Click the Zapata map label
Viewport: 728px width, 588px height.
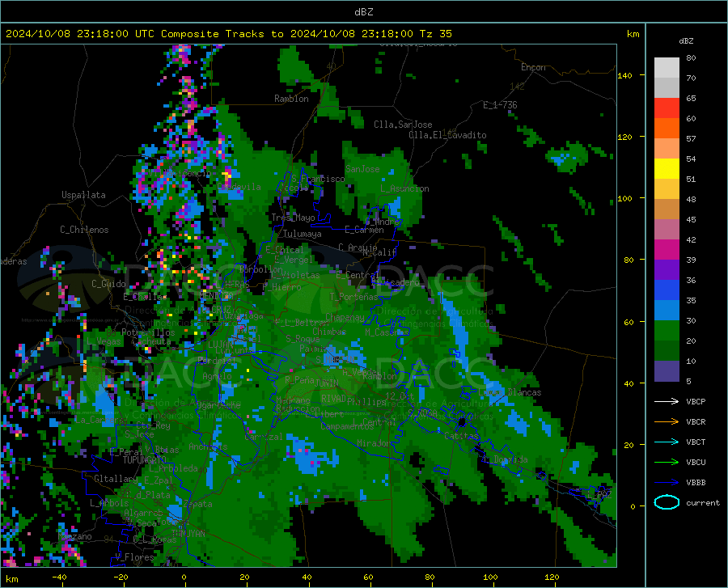pyautogui.click(x=198, y=504)
